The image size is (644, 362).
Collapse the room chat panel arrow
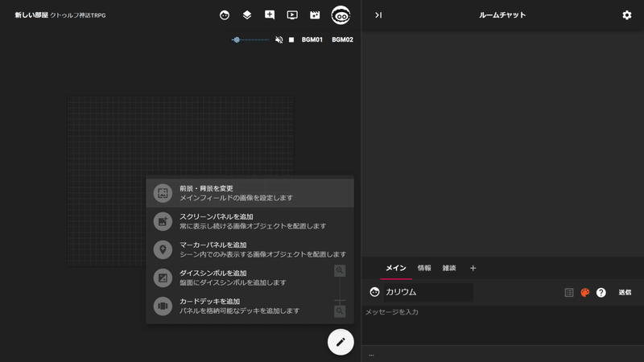point(378,15)
